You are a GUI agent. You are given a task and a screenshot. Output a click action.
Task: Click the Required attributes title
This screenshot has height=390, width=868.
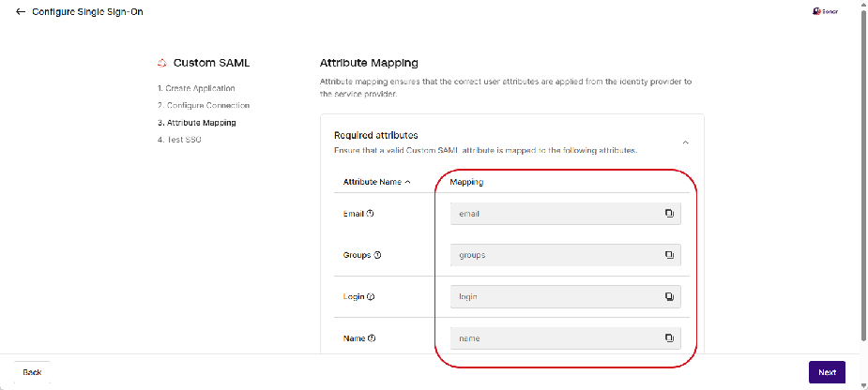point(376,135)
